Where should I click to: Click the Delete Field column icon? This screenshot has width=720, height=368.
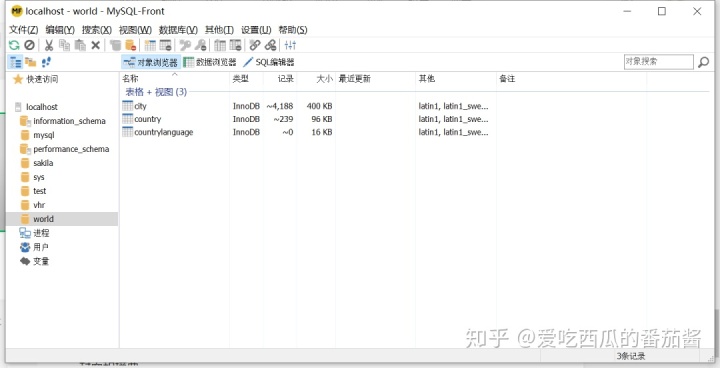tap(236, 45)
